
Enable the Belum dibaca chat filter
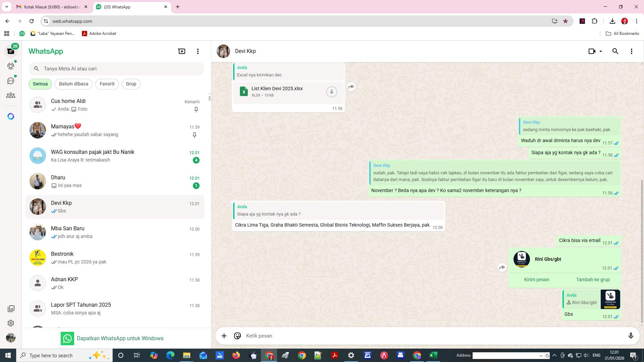(x=73, y=84)
